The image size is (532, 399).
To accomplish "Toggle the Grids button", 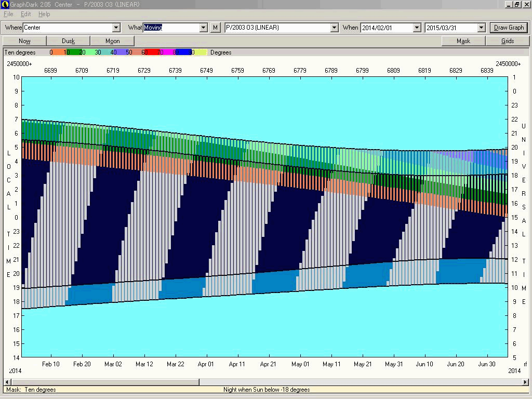I will pos(508,41).
